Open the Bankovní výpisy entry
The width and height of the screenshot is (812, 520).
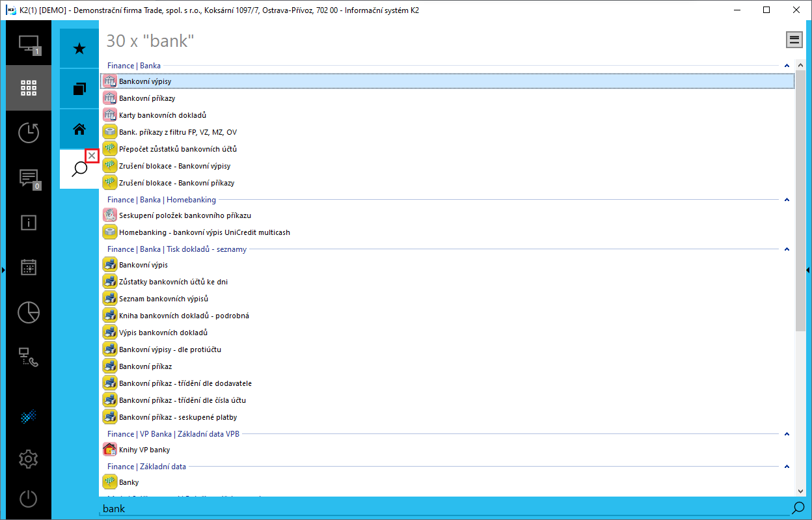click(x=144, y=81)
